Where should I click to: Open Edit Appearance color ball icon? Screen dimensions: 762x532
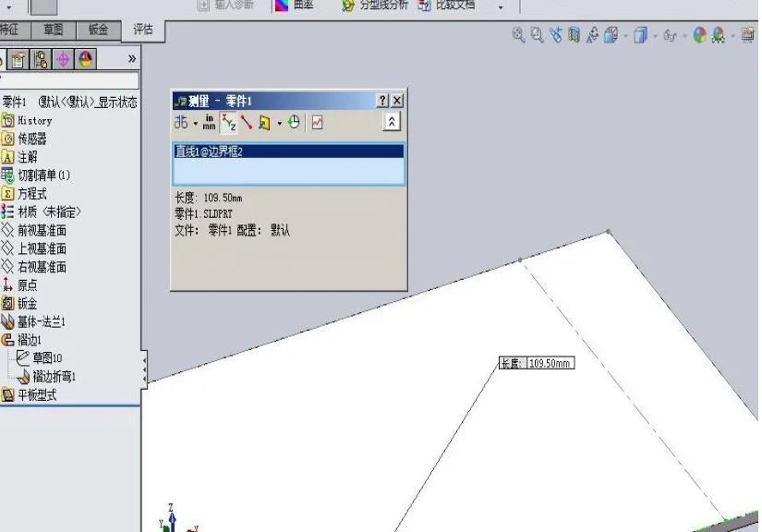point(700,35)
